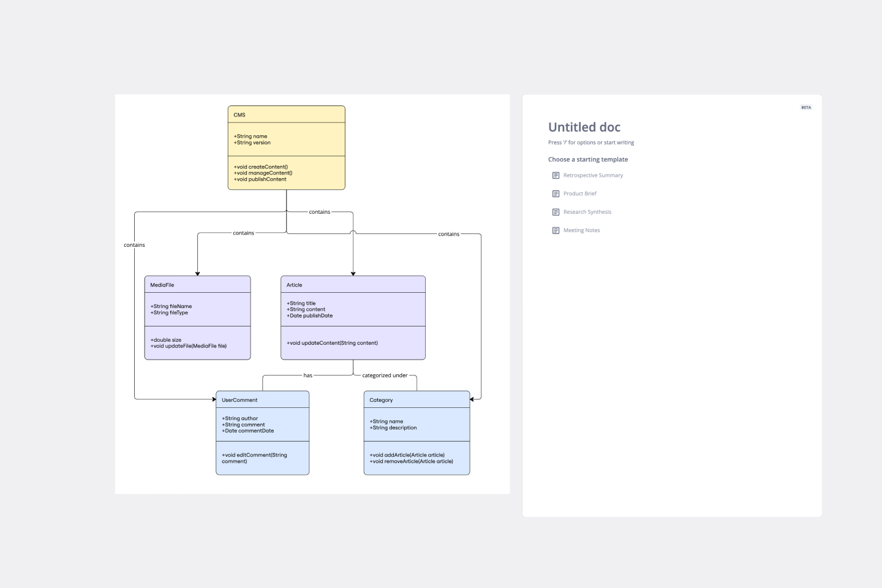Select the yellow CMS class box
Viewport: 882px width, 588px height.
click(x=286, y=148)
